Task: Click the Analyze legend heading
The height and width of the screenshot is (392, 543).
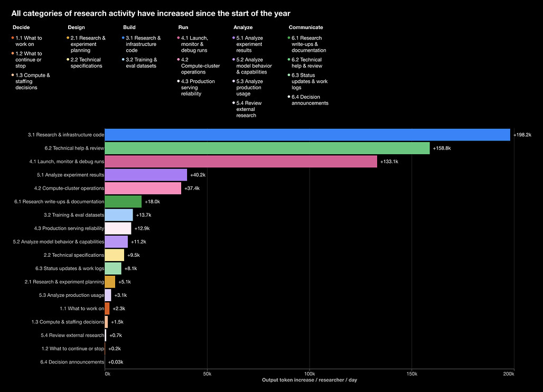Action: pos(243,27)
